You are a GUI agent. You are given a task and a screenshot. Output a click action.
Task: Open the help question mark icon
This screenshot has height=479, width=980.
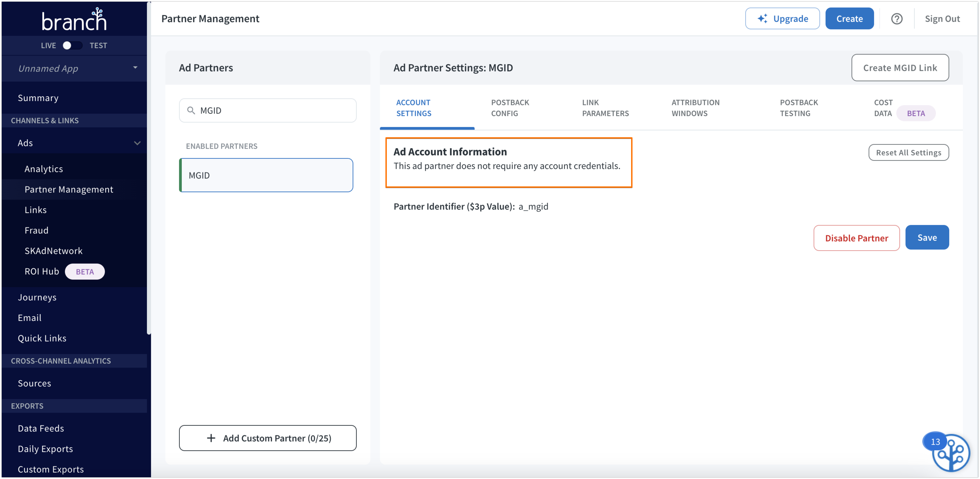pos(896,19)
